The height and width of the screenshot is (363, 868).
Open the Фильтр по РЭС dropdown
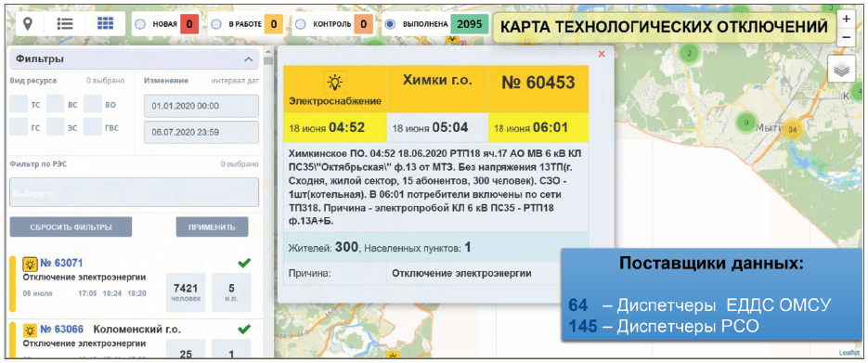pyautogui.click(x=134, y=192)
